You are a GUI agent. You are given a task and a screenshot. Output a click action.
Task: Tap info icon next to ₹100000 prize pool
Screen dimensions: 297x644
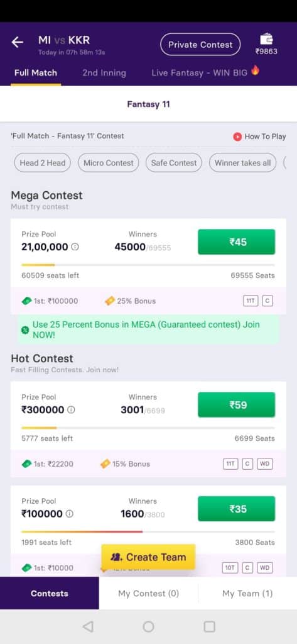click(x=69, y=514)
